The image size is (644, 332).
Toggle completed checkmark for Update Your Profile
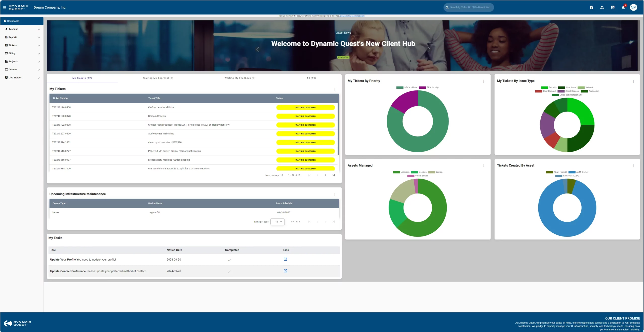tap(229, 260)
